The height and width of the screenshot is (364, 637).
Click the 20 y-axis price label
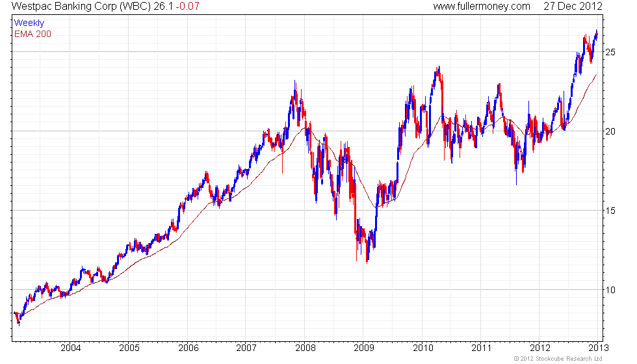click(610, 131)
